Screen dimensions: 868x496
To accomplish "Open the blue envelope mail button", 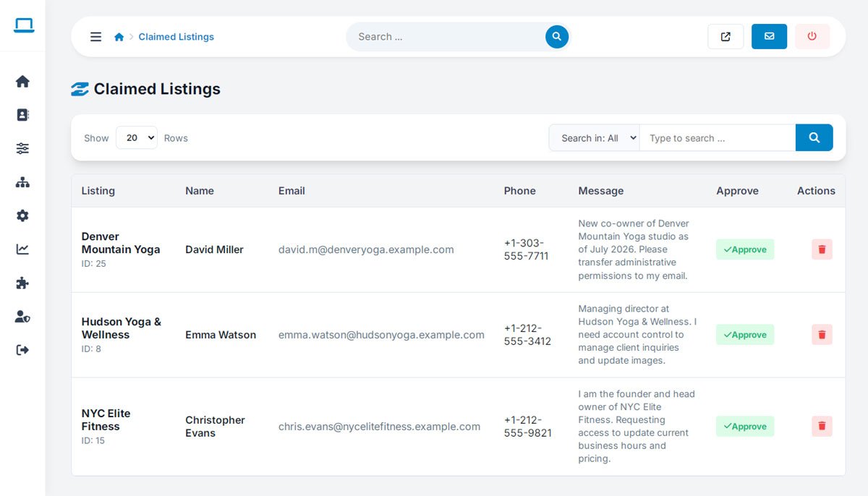I will click(769, 37).
